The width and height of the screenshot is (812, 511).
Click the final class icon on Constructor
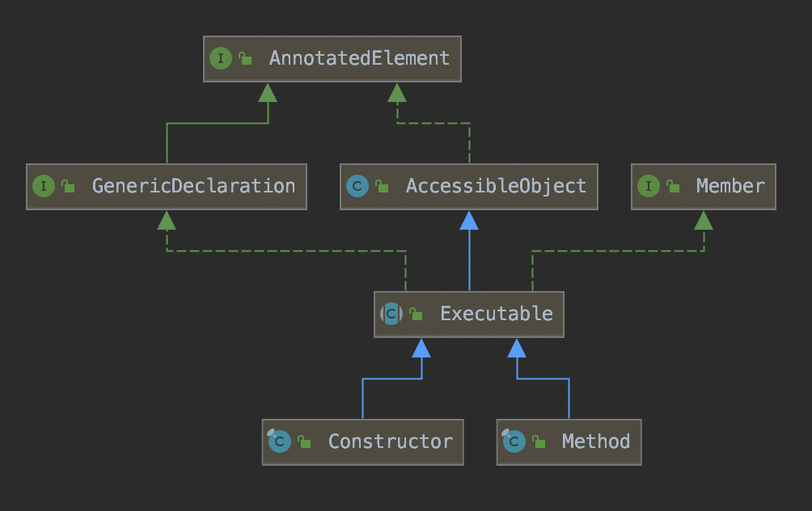tap(279, 441)
